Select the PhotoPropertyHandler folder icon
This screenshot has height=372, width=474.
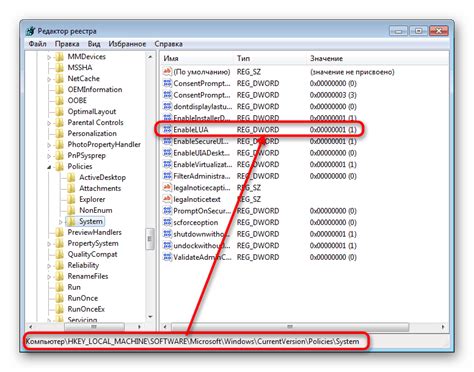click(x=59, y=145)
